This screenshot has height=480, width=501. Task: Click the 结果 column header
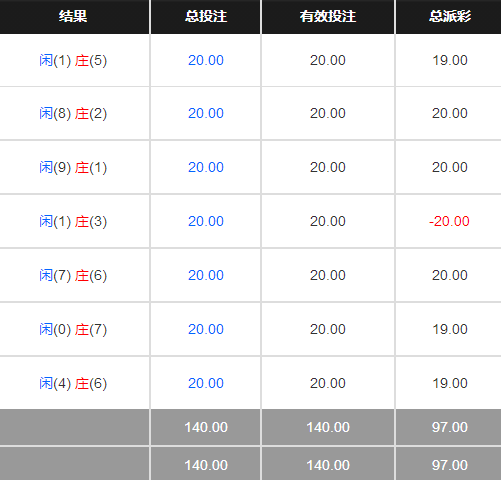pyautogui.click(x=73, y=16)
